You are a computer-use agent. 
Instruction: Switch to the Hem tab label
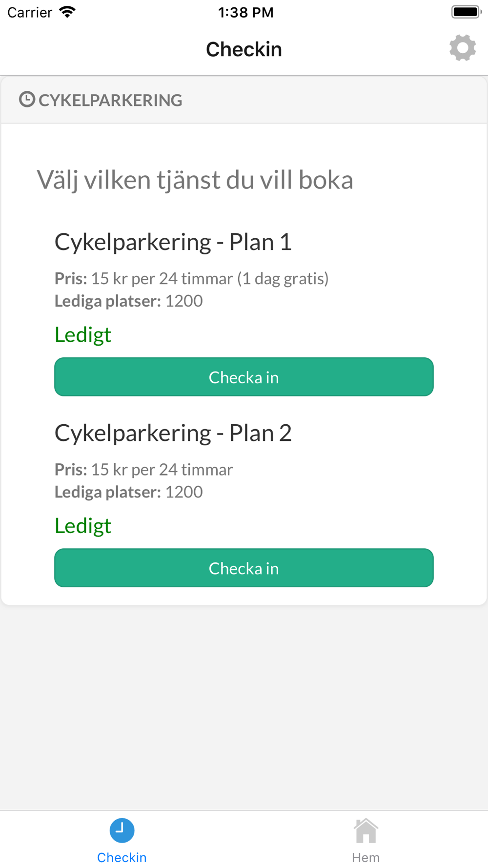tap(366, 857)
